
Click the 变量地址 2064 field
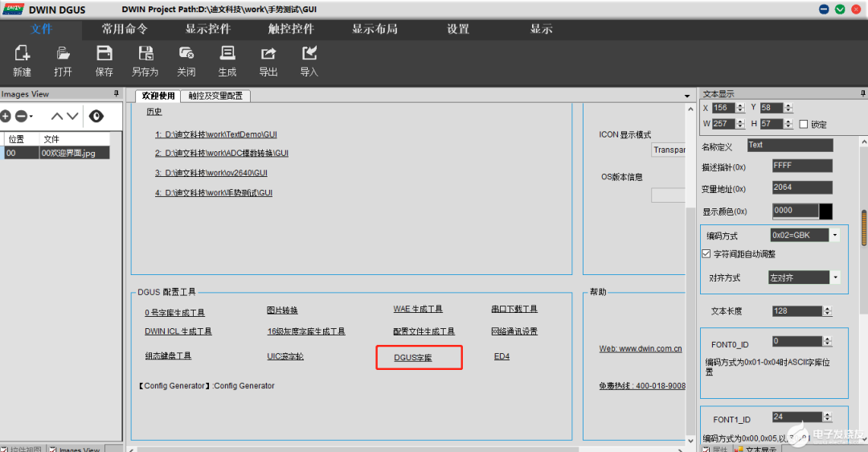tap(802, 187)
